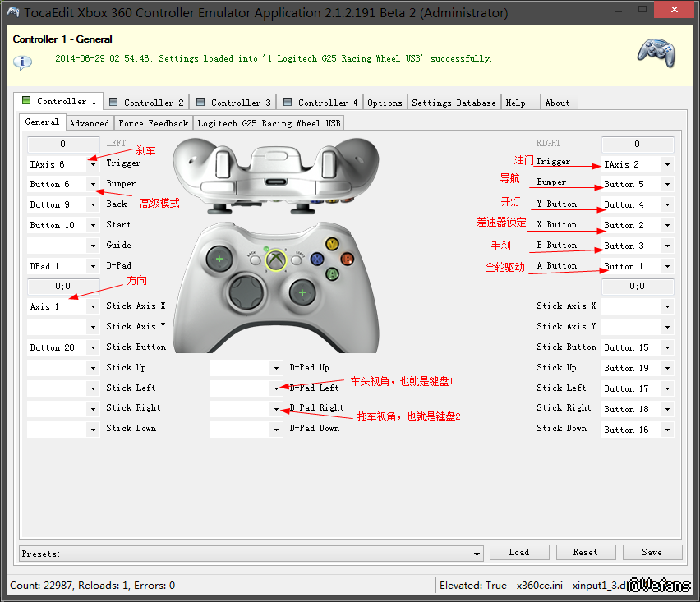Click the right stick 0;0 value field
Viewport: 700px width, 602px height.
[x=638, y=286]
